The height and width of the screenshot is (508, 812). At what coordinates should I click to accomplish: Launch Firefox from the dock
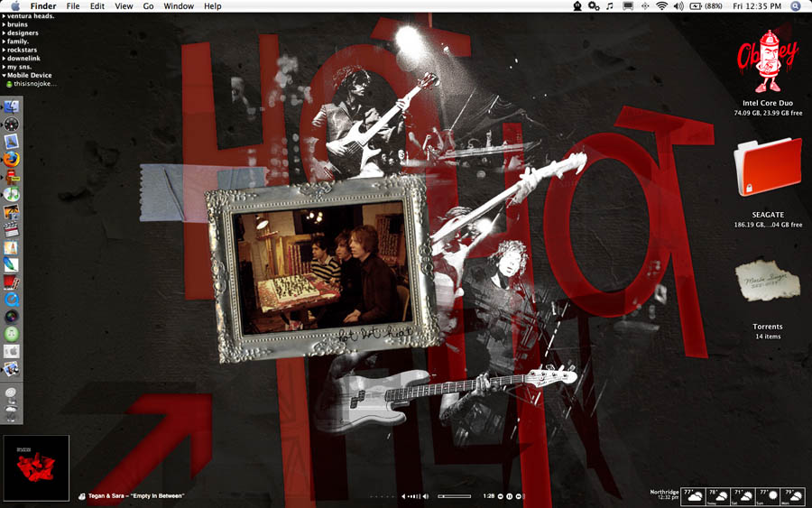click(12, 159)
